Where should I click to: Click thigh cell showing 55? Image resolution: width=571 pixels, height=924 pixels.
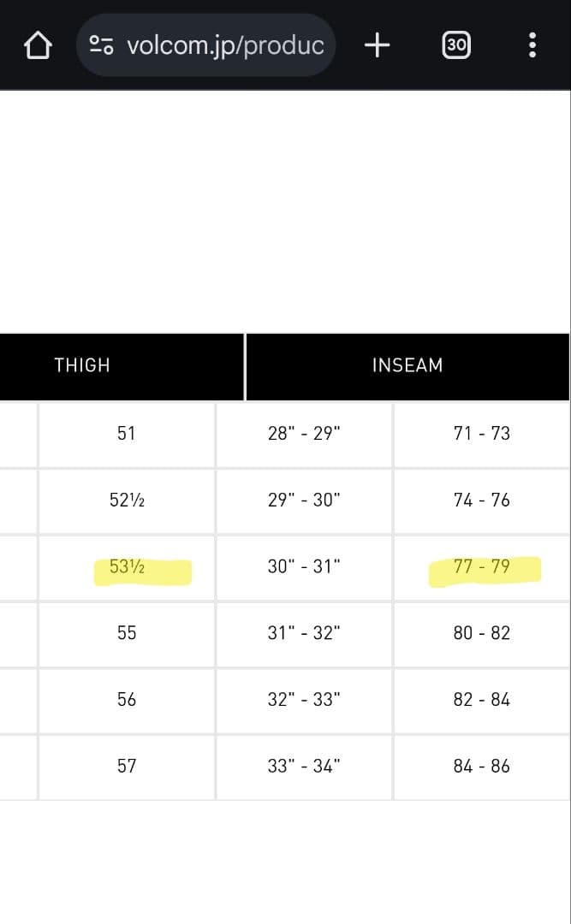pyautogui.click(x=127, y=633)
